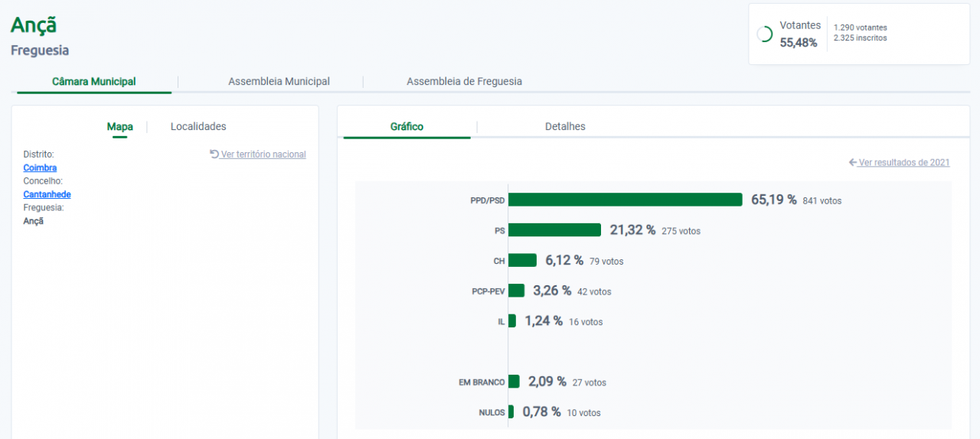The height and width of the screenshot is (439, 980).
Task: Click the PPD/PSD green result bar
Action: point(625,200)
